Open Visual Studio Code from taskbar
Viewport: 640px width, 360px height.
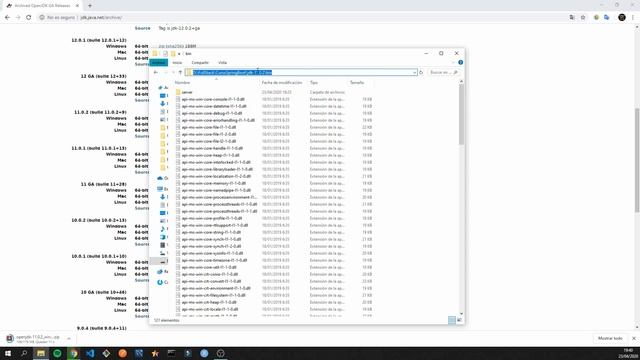(90, 353)
